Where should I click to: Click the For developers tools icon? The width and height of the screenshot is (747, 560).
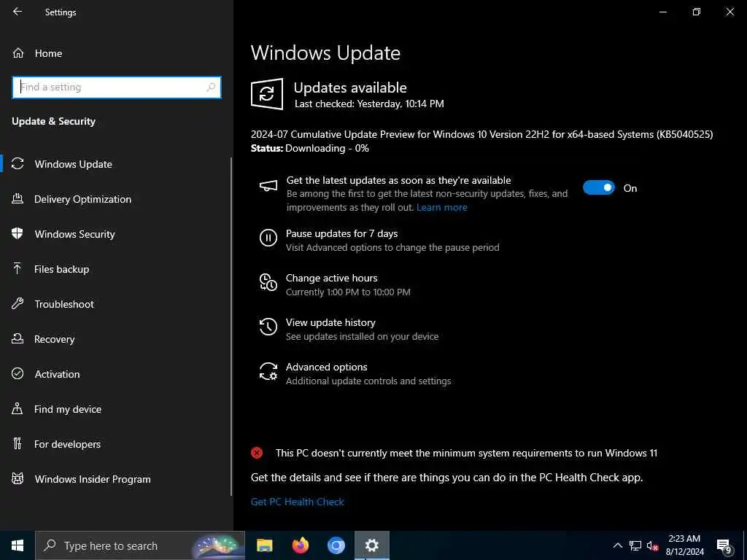coord(18,444)
